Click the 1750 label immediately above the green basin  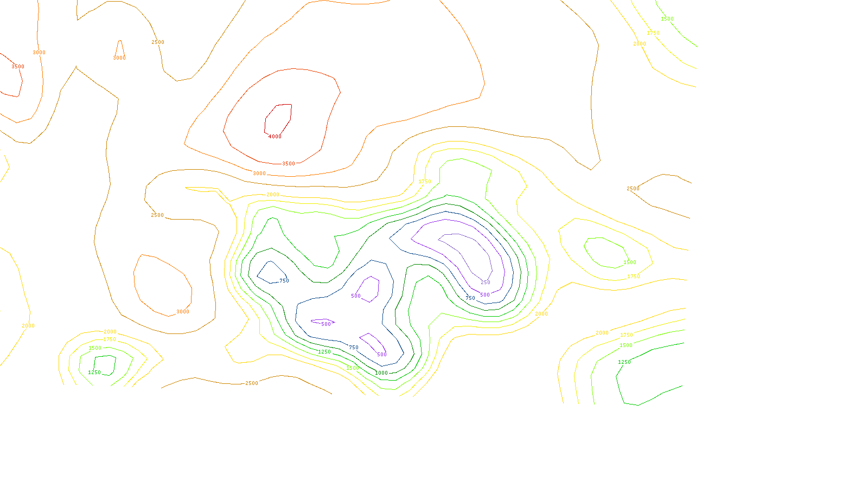click(x=425, y=182)
